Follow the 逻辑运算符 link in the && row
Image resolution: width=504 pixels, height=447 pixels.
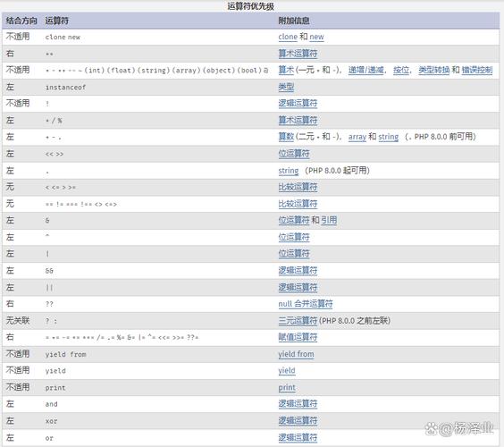click(298, 271)
